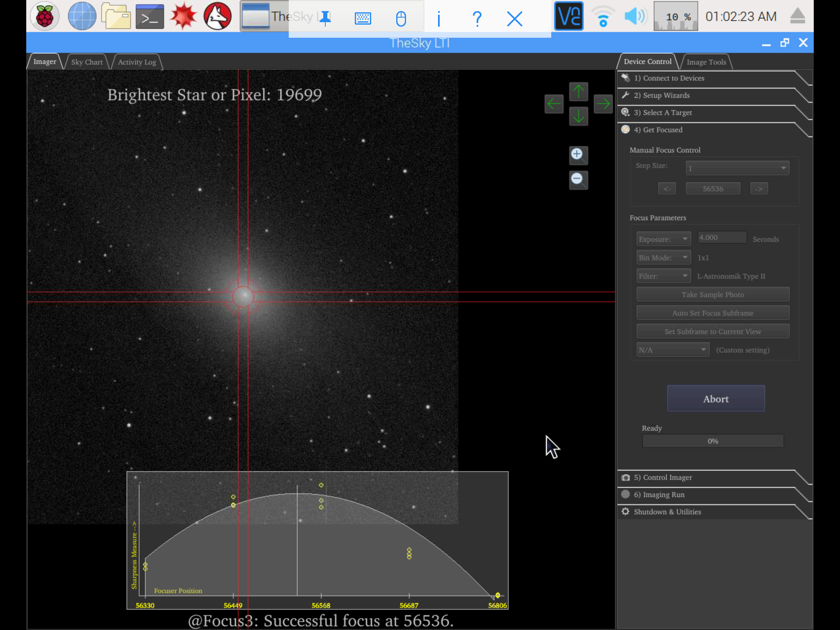The height and width of the screenshot is (630, 840).
Task: Move focuser outward with -> button
Action: 759,189
